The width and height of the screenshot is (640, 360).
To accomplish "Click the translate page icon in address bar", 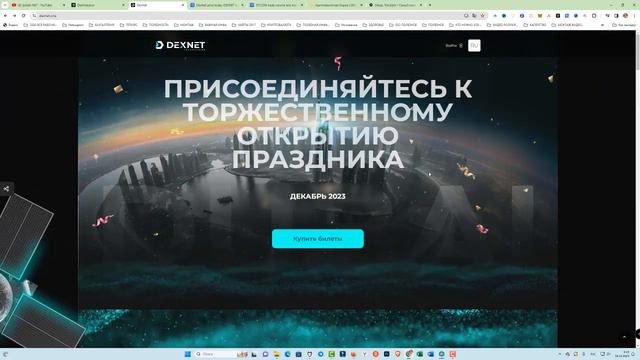I will point(474,16).
